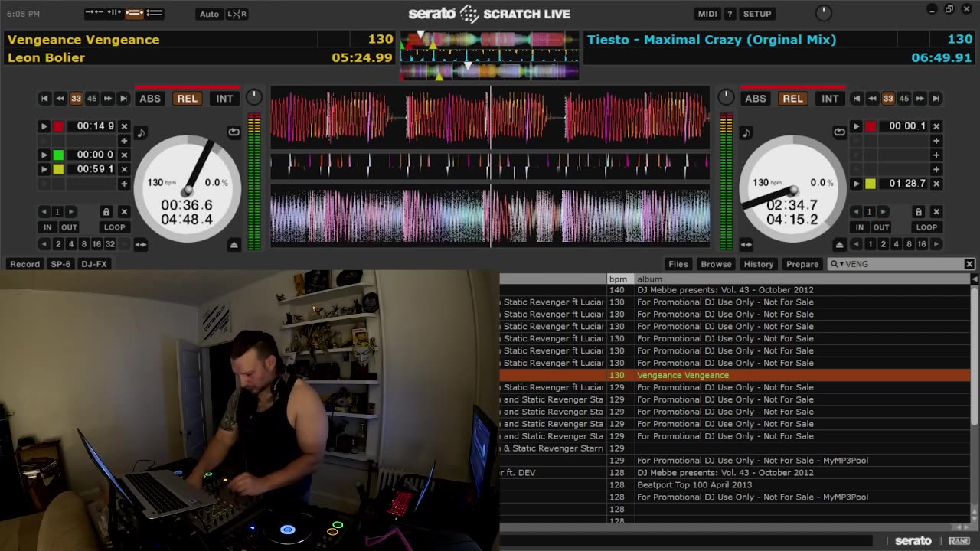Select 16-beat auto loop on right deck
This screenshot has height=551, width=980.
(922, 244)
